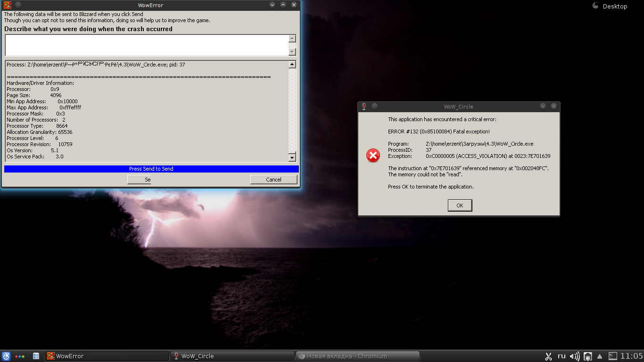The width and height of the screenshot is (644, 362).
Task: Click the WowError window menu icon
Action: (x=8, y=5)
